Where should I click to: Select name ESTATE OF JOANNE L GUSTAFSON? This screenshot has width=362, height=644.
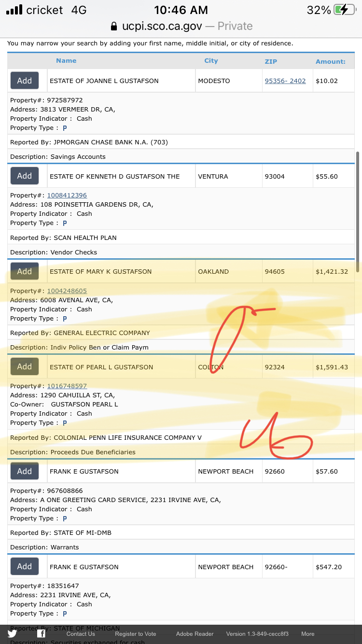[x=104, y=81]
